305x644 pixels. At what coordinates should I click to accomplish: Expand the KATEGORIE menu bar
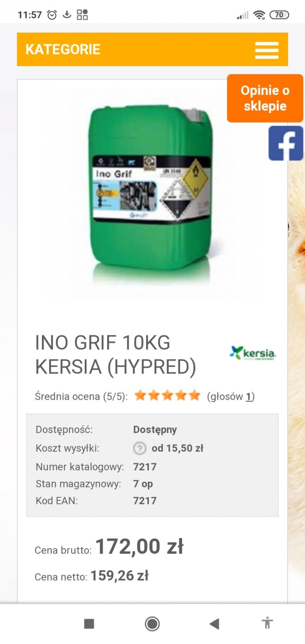152,49
